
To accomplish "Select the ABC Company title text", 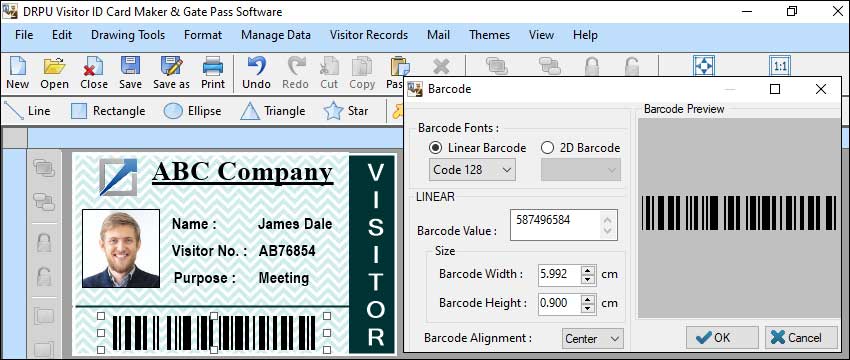I will (x=242, y=172).
